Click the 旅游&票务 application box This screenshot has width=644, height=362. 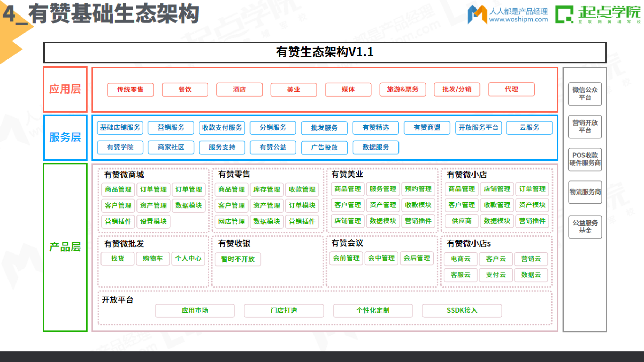pyautogui.click(x=402, y=89)
